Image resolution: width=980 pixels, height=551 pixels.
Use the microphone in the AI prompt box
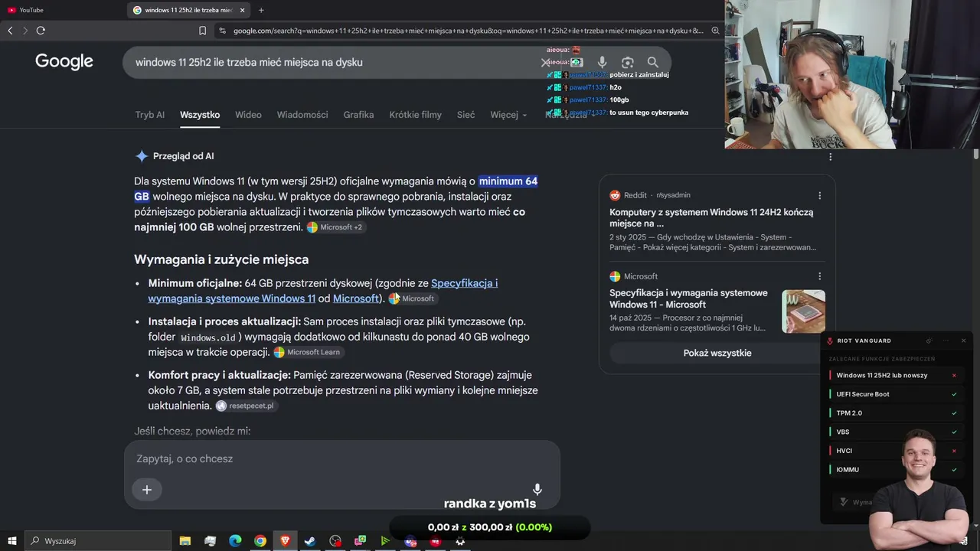coord(537,490)
